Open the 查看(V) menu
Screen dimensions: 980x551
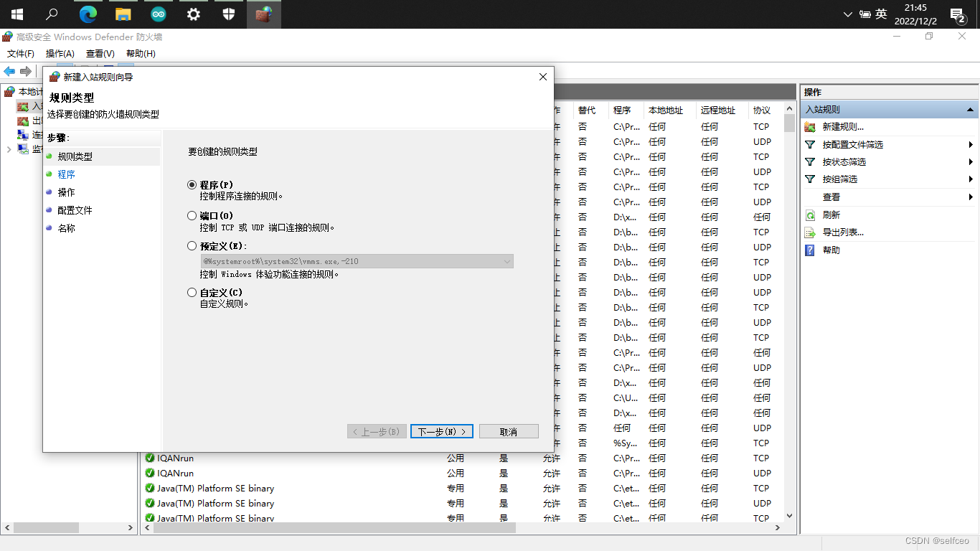tap(100, 54)
